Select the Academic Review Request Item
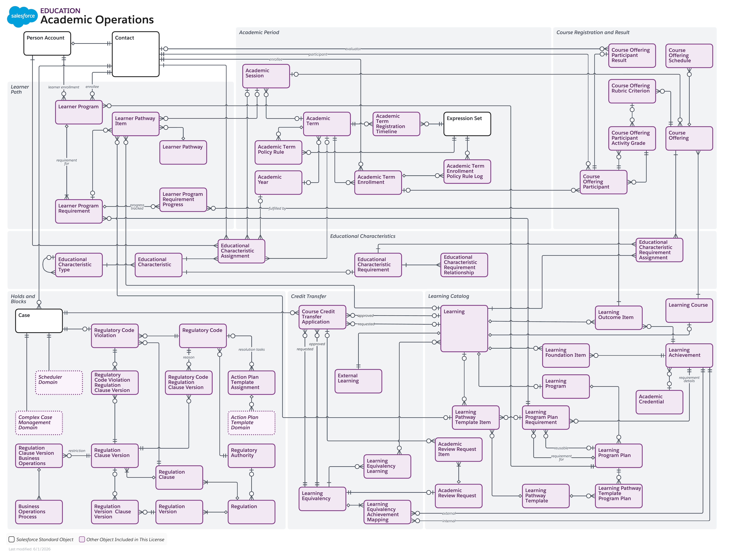729x560 pixels. (459, 450)
